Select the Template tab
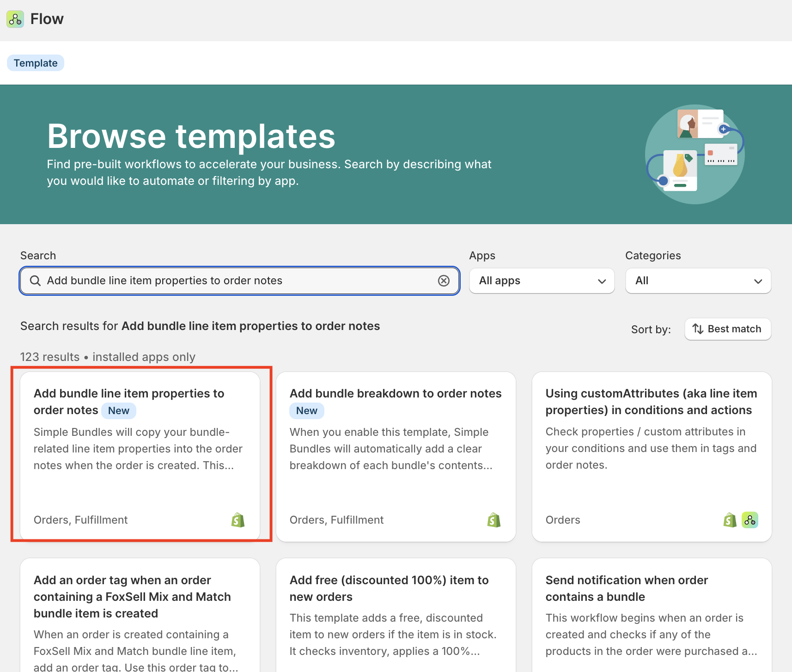This screenshot has height=672, width=792. click(x=36, y=63)
